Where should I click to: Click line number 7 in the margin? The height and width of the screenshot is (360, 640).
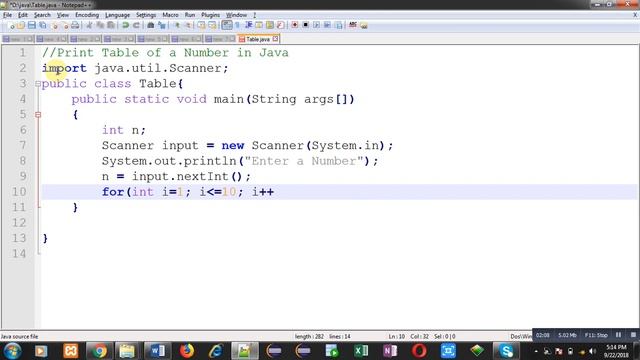[22, 145]
